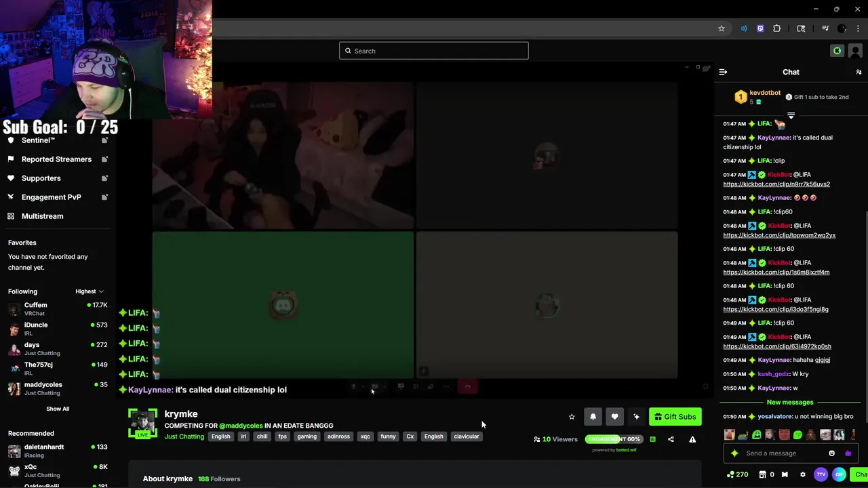Click the red hang-up call button in stream

tap(467, 386)
